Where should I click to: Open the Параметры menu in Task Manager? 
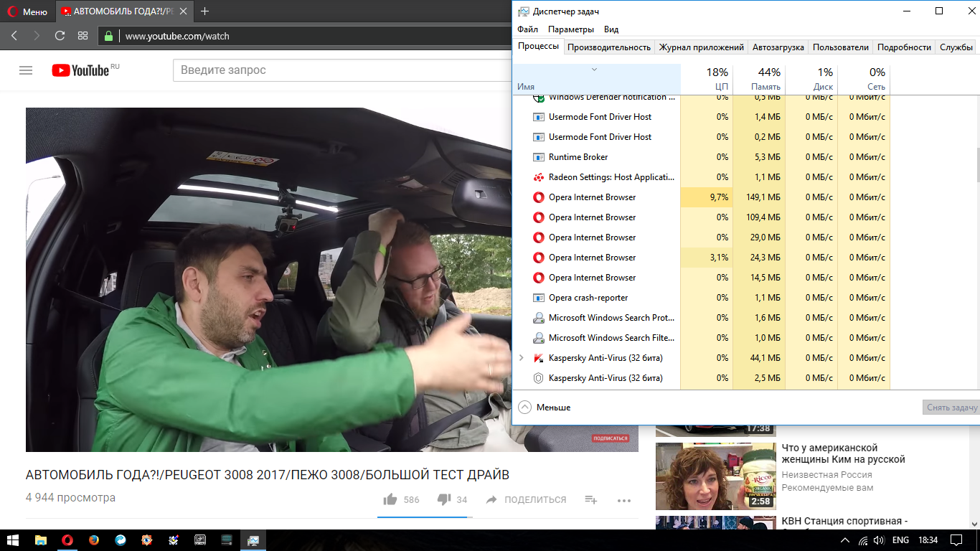[x=570, y=29]
